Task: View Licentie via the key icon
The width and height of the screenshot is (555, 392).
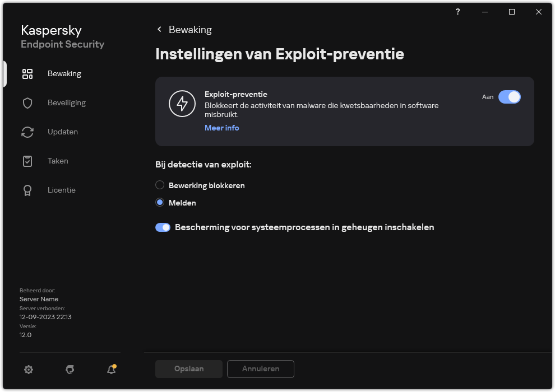Action: [x=27, y=190]
